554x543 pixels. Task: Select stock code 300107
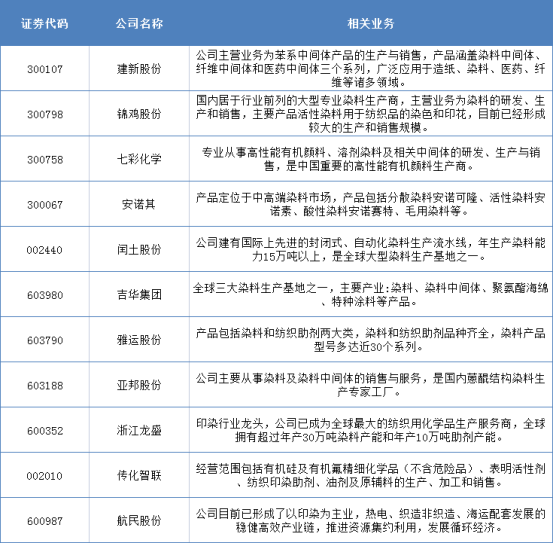(45, 69)
